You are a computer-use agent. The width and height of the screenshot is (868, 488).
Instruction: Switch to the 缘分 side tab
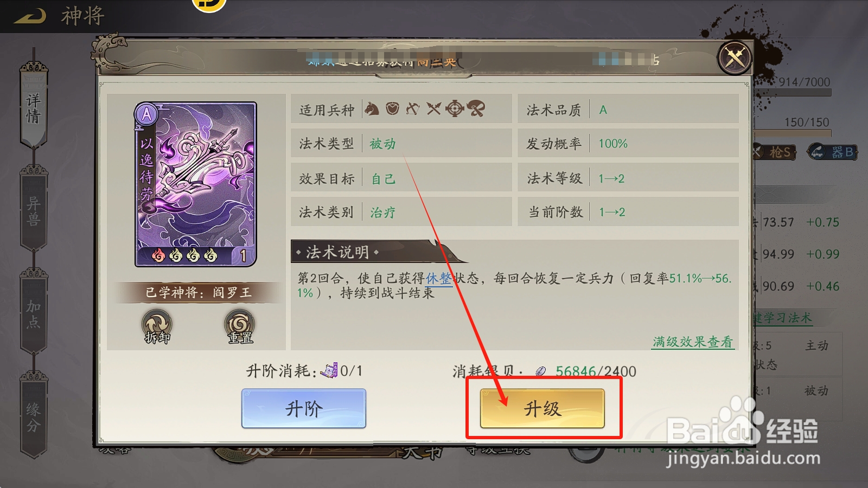click(x=34, y=418)
